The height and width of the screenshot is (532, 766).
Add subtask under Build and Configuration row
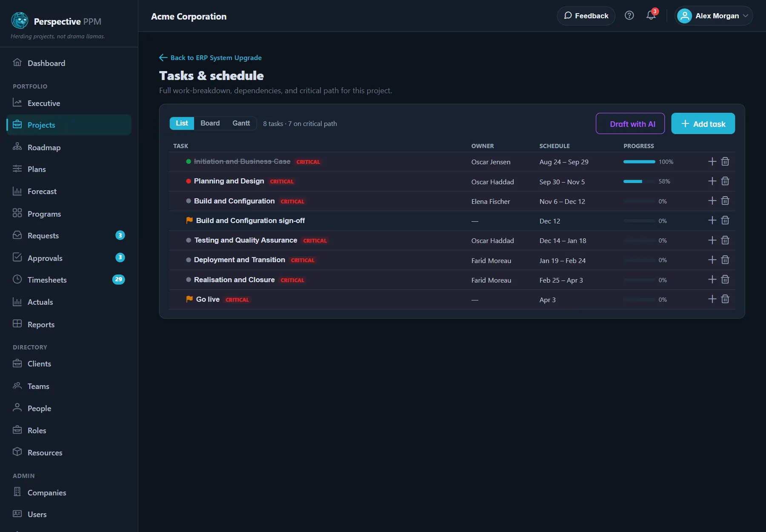pos(712,201)
